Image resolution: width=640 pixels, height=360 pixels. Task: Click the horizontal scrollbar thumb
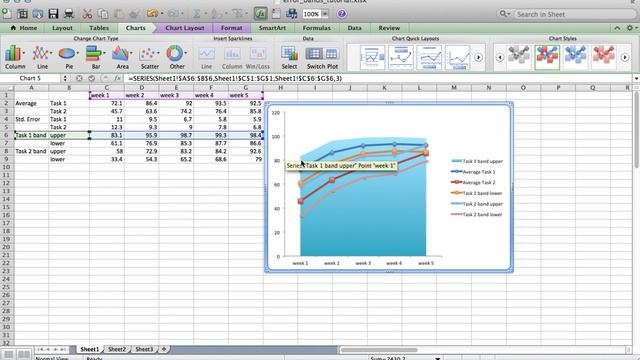[x=379, y=350]
